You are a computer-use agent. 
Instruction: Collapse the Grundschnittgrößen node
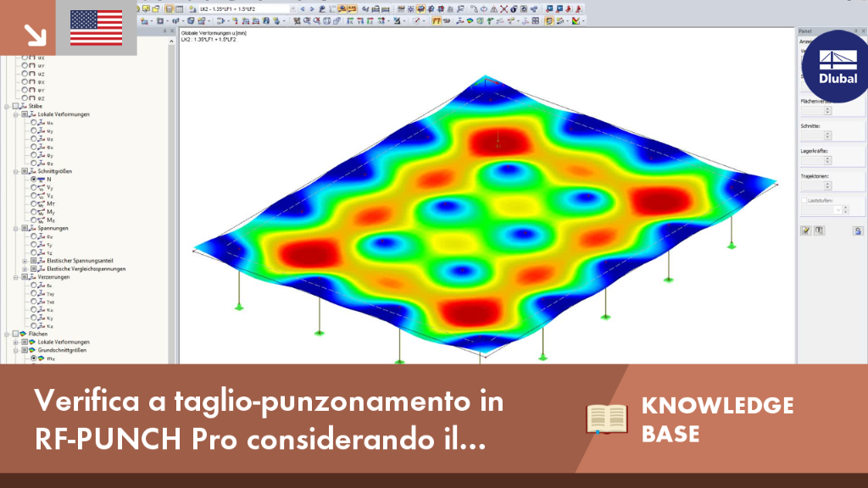tap(16, 350)
